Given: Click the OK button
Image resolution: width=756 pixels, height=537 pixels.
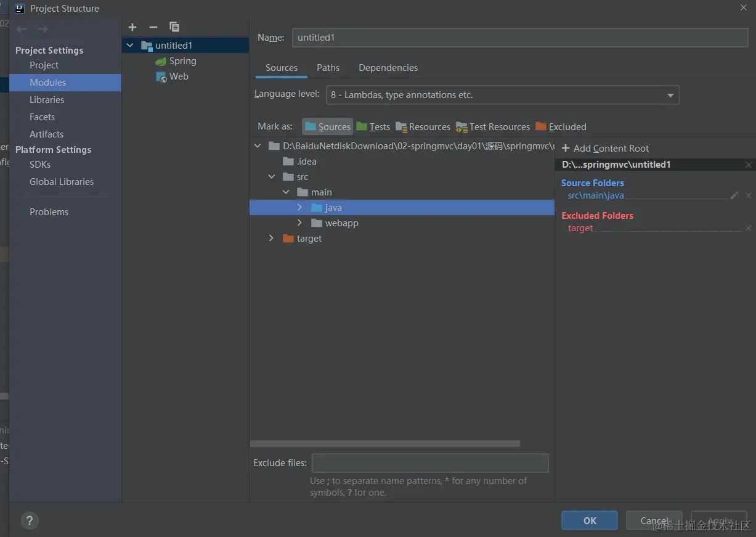Looking at the screenshot, I should tap(590, 520).
